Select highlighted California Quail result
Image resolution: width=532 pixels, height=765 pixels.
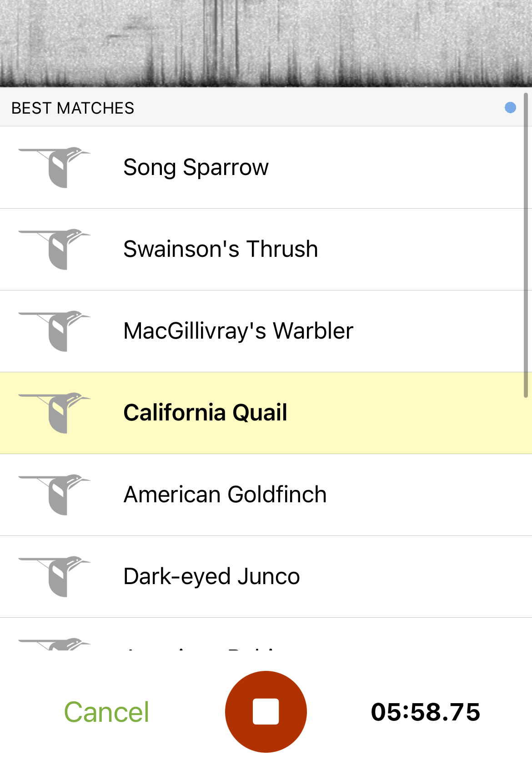coord(205,413)
